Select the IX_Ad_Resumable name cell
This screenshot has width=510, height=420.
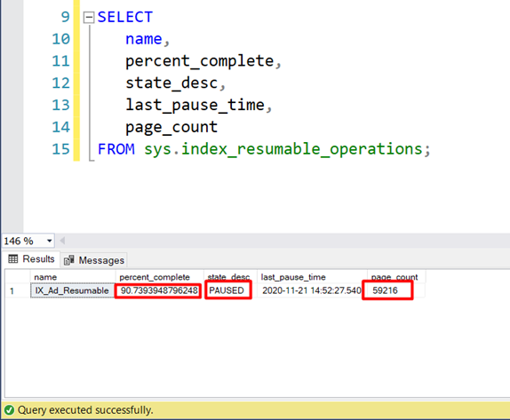[73, 290]
